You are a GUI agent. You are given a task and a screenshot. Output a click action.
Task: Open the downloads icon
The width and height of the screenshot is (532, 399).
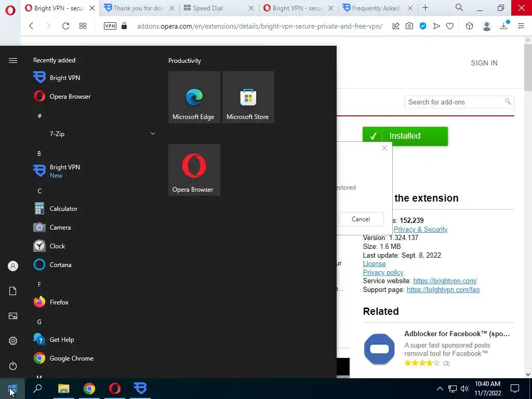[504, 26]
